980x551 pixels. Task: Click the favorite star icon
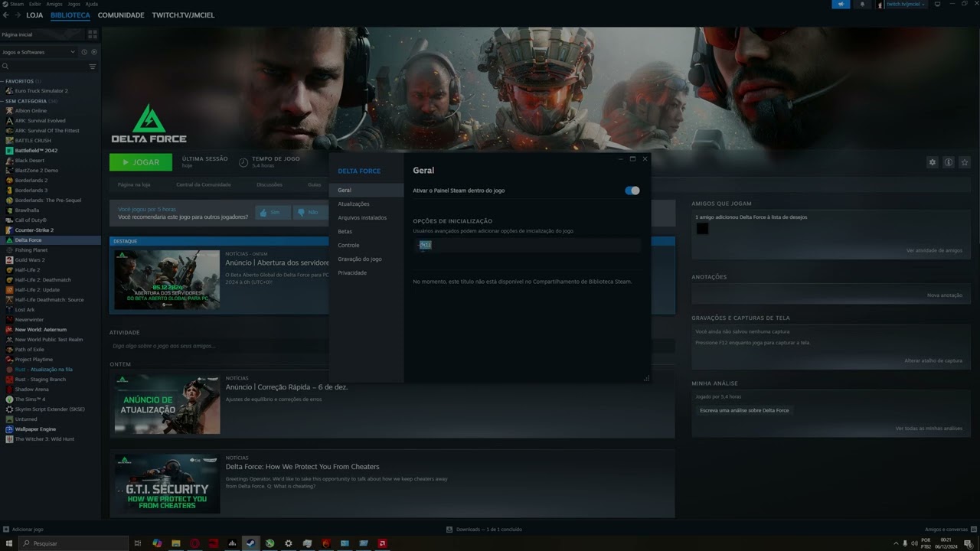coord(965,162)
